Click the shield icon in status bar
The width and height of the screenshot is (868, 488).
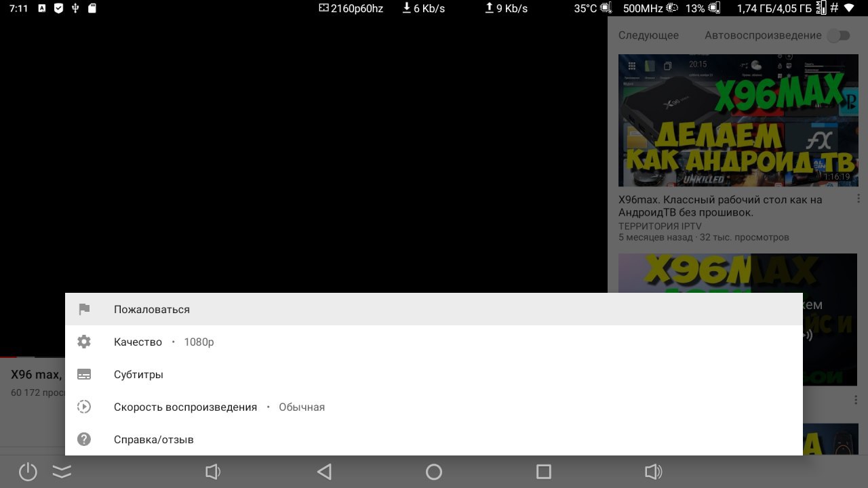click(58, 8)
